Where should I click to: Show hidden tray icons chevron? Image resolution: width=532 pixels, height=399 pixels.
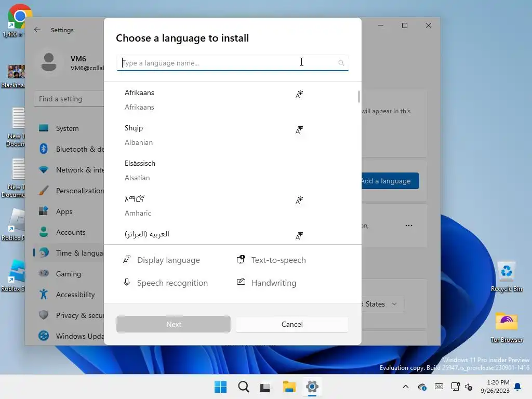tap(405, 387)
